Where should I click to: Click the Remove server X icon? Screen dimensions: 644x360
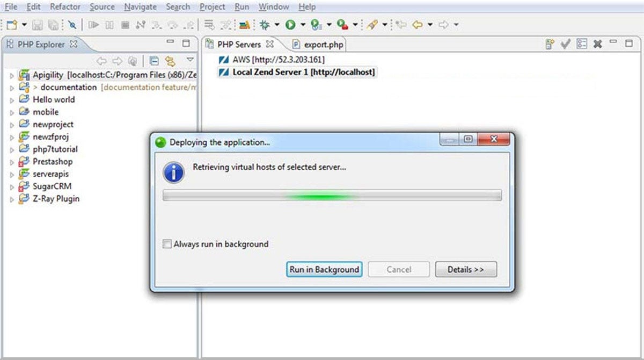pyautogui.click(x=597, y=44)
